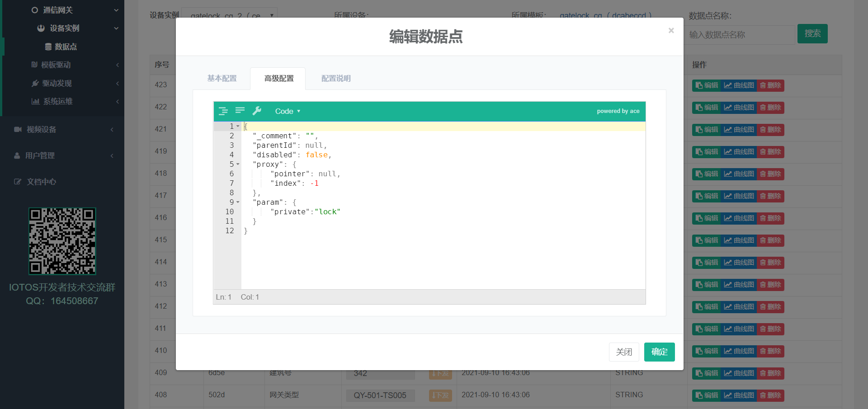Click the 驱动发现 icon in sidebar
868x409 pixels.
(35, 84)
